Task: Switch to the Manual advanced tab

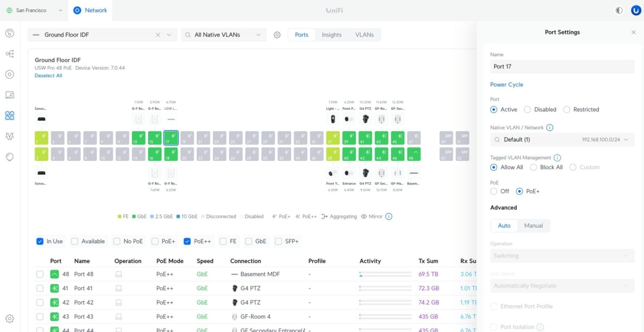Action: click(533, 226)
